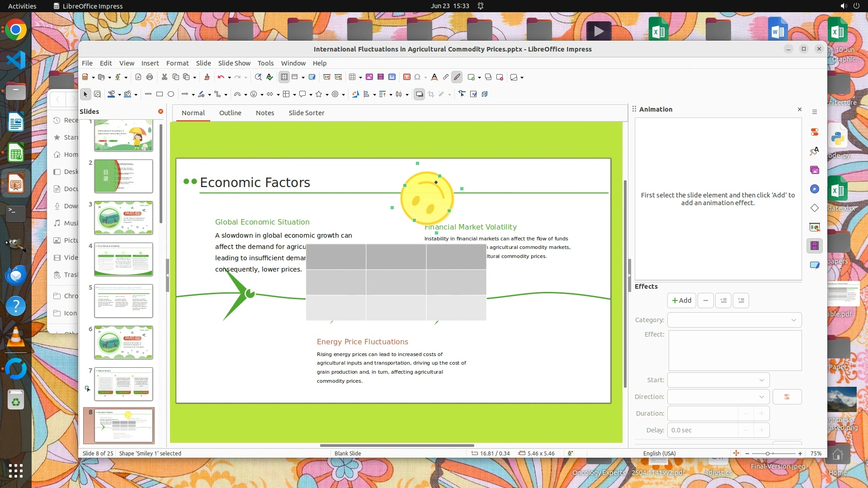Viewport: 868px width, 488px height.
Task: Expand the Category dropdown in Animation panel
Action: 793,320
